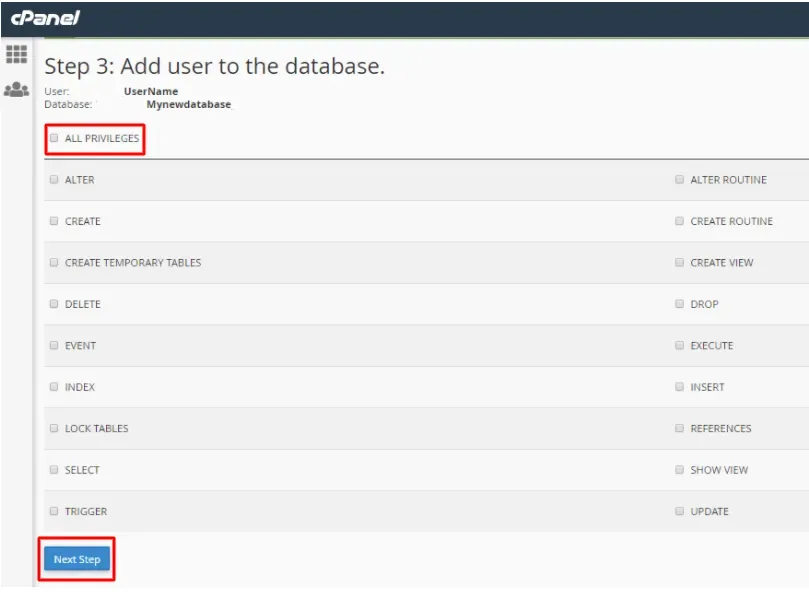The width and height of the screenshot is (809, 598).
Task: Enable the CREATE ROUTINE checkbox
Action: click(x=679, y=221)
